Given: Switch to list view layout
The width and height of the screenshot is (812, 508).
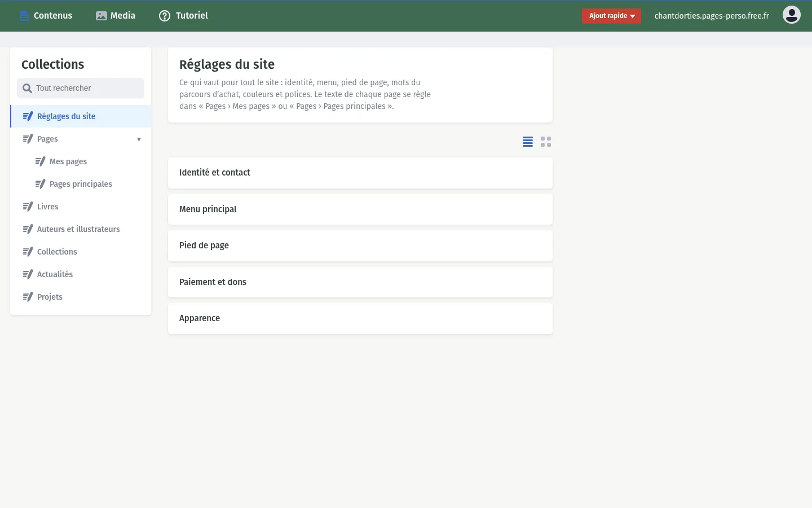Looking at the screenshot, I should coord(528,142).
